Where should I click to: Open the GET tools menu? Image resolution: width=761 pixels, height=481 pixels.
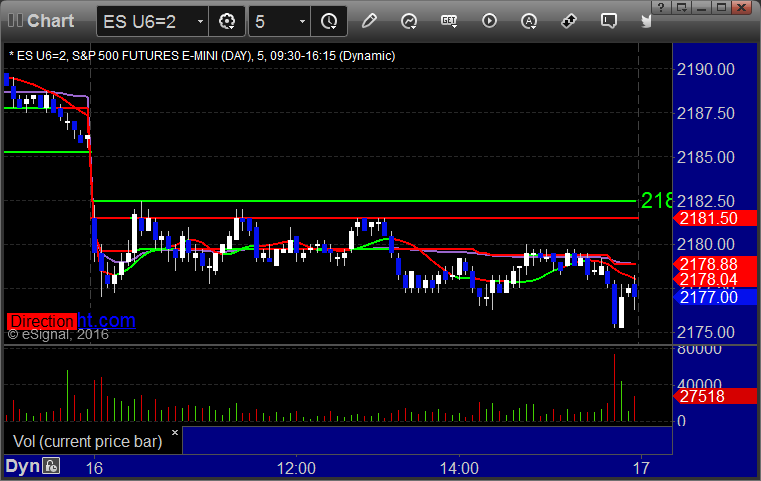[449, 21]
